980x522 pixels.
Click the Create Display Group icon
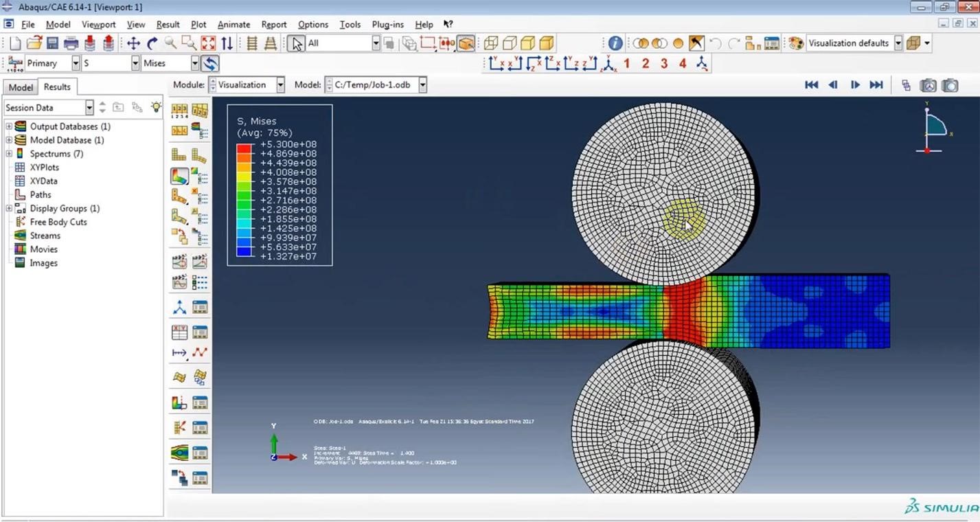tap(753, 43)
